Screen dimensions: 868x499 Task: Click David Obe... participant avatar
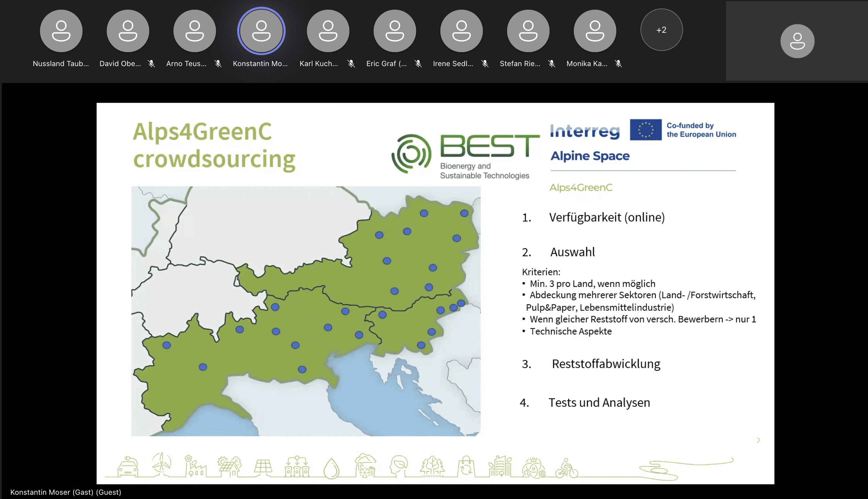pyautogui.click(x=128, y=31)
